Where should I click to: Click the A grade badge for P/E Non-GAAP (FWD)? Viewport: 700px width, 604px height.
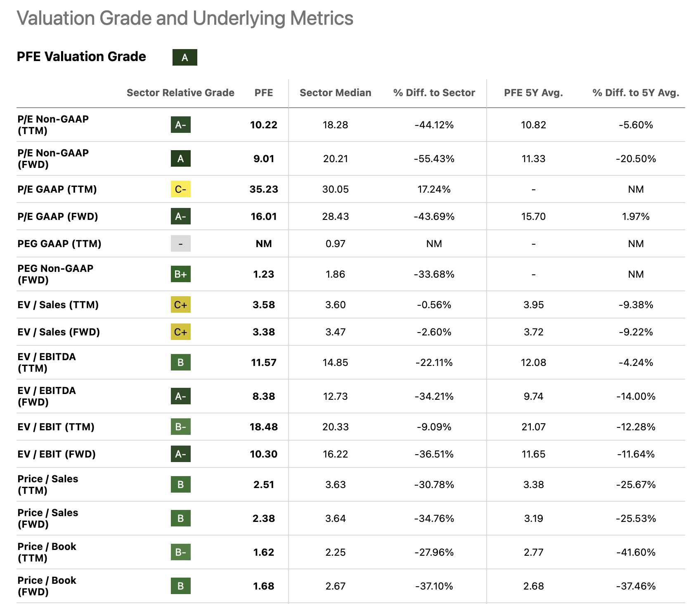pos(180,159)
